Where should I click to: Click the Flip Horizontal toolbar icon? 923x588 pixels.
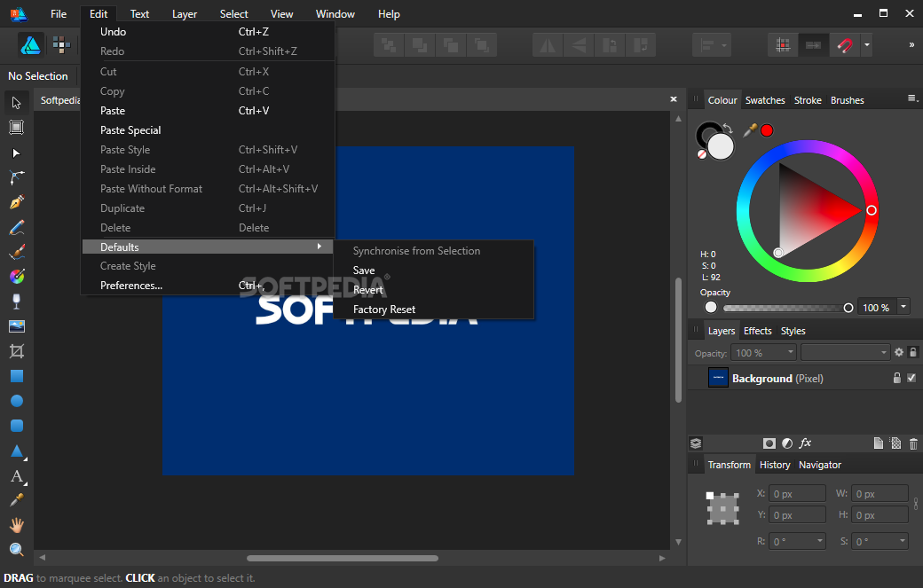(x=548, y=45)
